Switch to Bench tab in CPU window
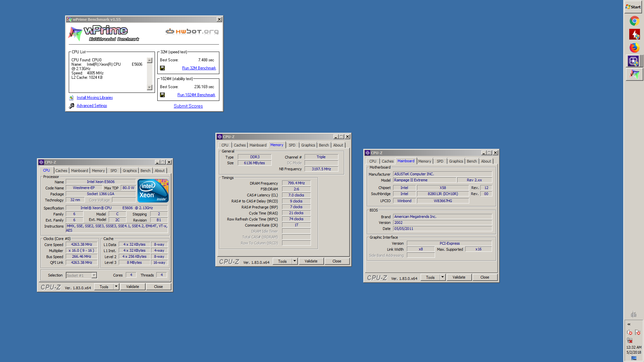644x362 pixels. pyautogui.click(x=145, y=171)
